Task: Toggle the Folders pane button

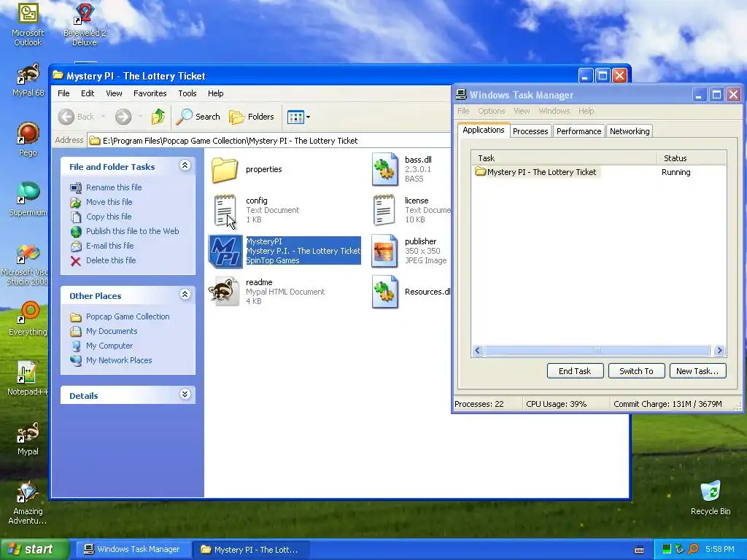Action: tap(251, 117)
